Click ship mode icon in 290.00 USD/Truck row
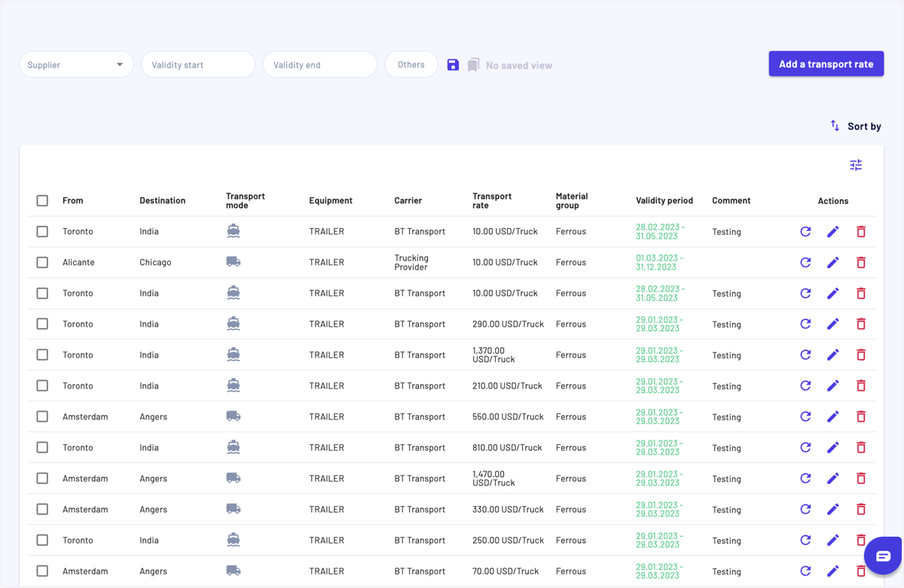 (234, 324)
